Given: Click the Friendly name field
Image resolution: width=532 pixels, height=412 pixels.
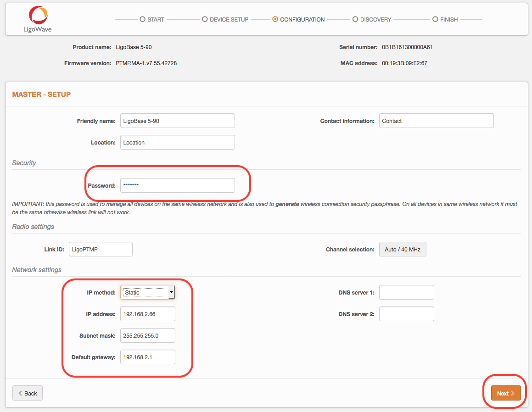Looking at the screenshot, I should pos(177,121).
